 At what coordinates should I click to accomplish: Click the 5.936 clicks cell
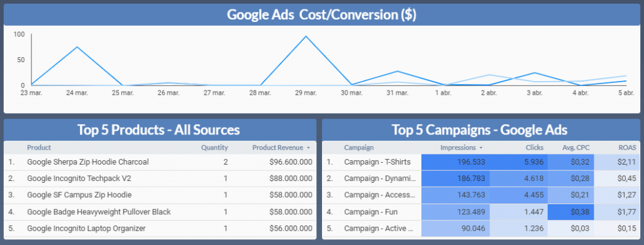[x=519, y=162]
